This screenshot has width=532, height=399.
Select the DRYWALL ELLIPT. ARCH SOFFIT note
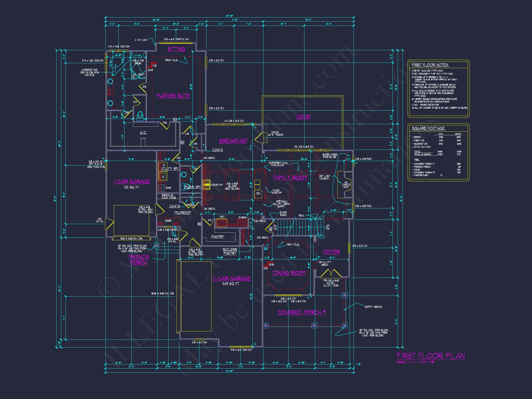click(281, 204)
